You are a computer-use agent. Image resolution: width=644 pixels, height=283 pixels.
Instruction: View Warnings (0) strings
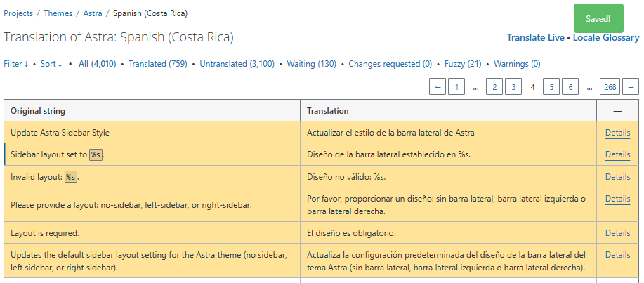pyautogui.click(x=517, y=64)
